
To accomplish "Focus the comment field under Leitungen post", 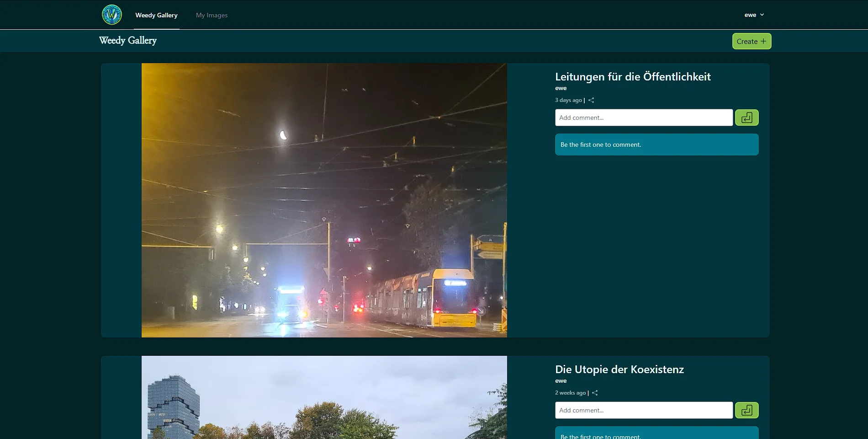I will point(644,118).
